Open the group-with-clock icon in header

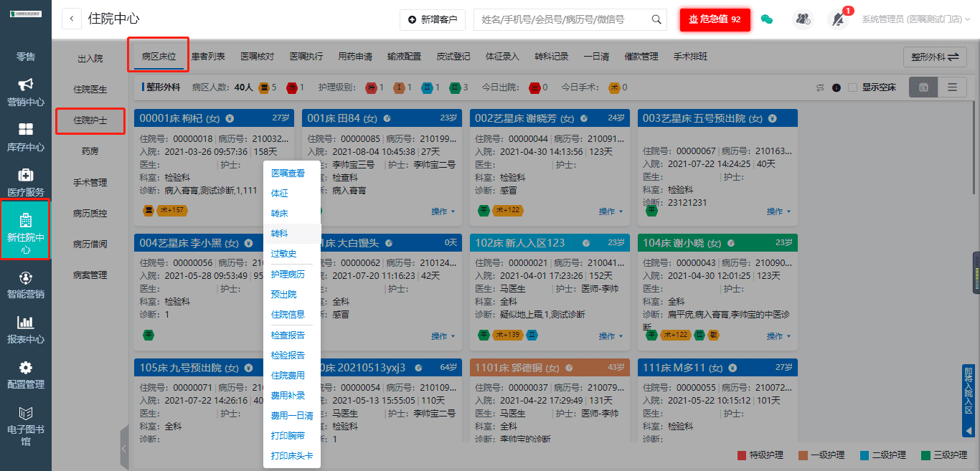tap(803, 19)
